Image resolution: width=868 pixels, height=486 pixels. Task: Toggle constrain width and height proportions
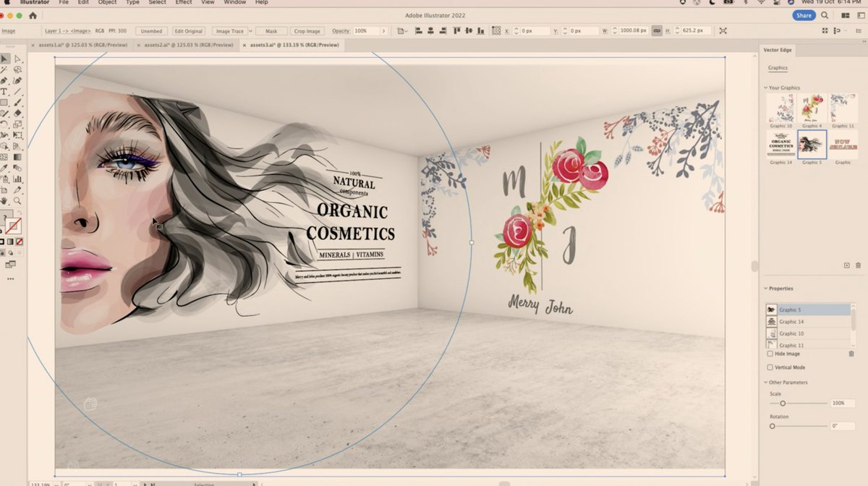coord(656,31)
